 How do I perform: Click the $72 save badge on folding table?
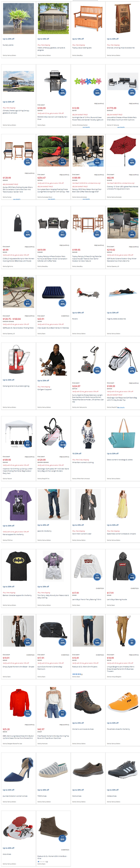point(28,303)
